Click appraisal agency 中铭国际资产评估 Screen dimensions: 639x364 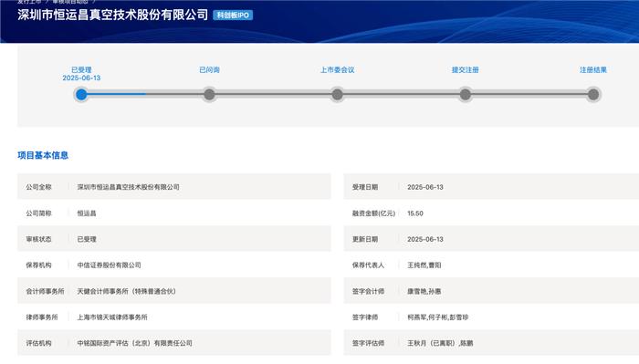[134, 343]
